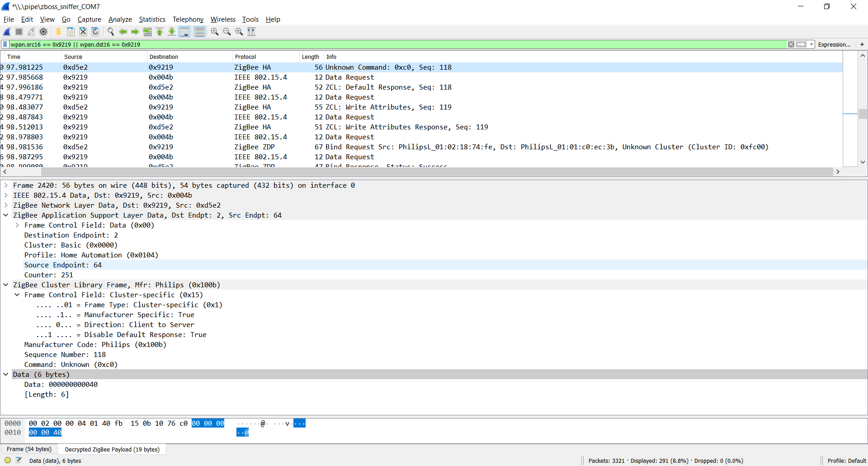Collapse ZCL Frame Control Field Cluster-specific
The image size is (868, 466).
click(x=17, y=295)
